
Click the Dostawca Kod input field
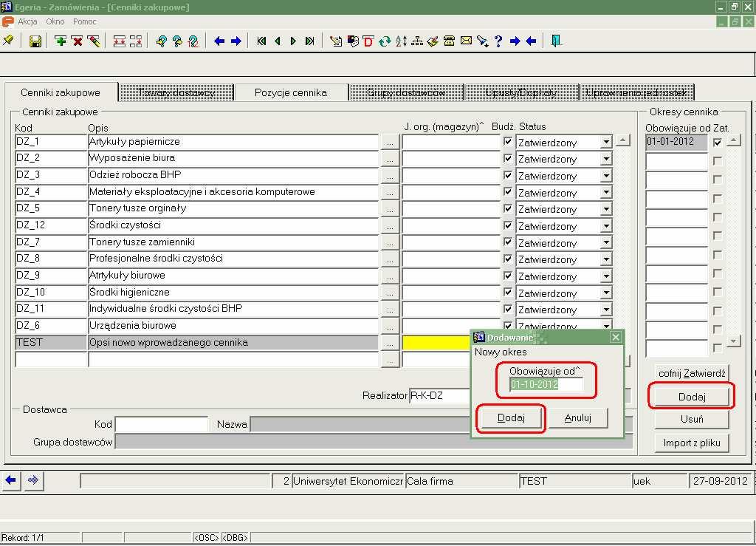(162, 424)
